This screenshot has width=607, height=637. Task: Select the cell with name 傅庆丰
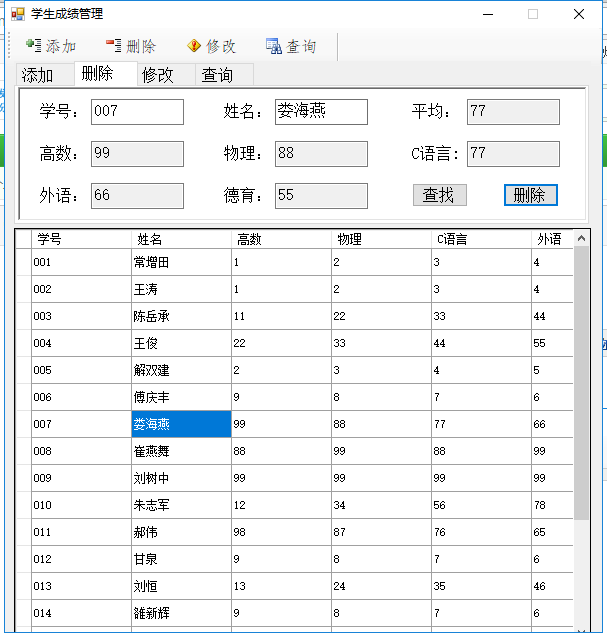pos(181,397)
